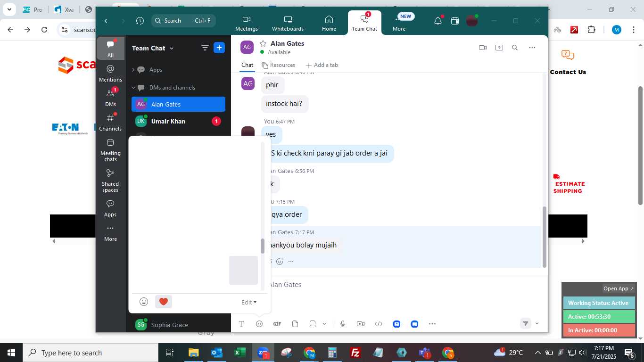Open the Zoom profile avatar menu
The image size is (644, 362).
tap(472, 21)
